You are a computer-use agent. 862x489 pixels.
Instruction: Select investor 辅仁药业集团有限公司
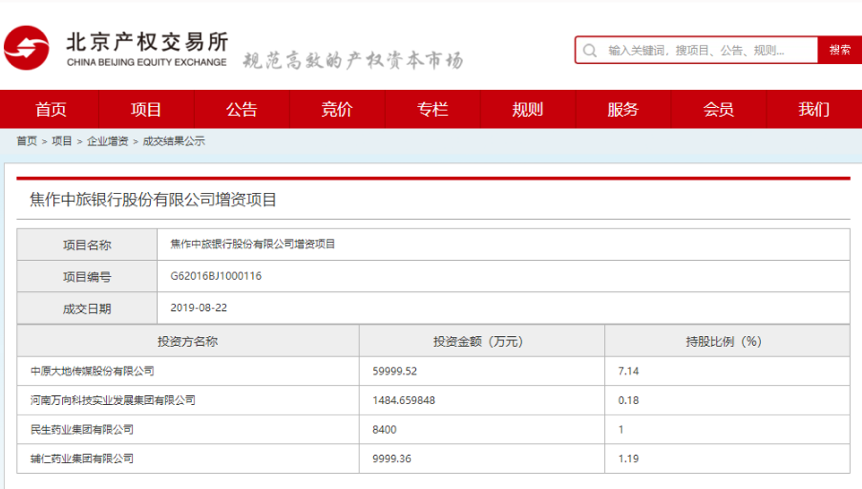coord(81,458)
